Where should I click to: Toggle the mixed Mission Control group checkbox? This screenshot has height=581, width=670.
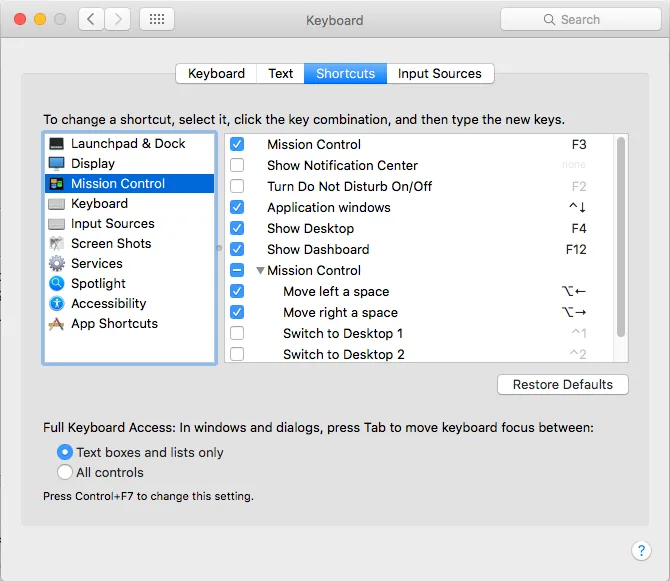pyautogui.click(x=237, y=270)
